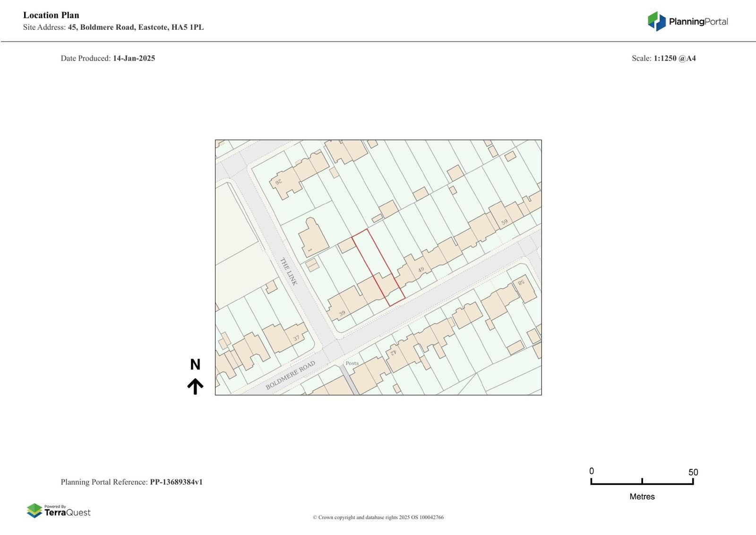Click the date 14-Jan-2025
Viewport: 756px width, 535px height.
pos(134,58)
